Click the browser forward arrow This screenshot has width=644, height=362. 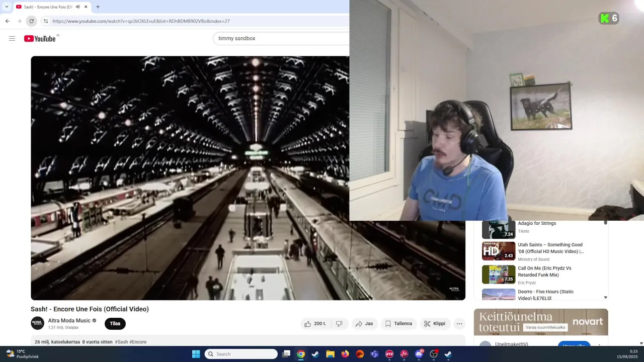[19, 21]
